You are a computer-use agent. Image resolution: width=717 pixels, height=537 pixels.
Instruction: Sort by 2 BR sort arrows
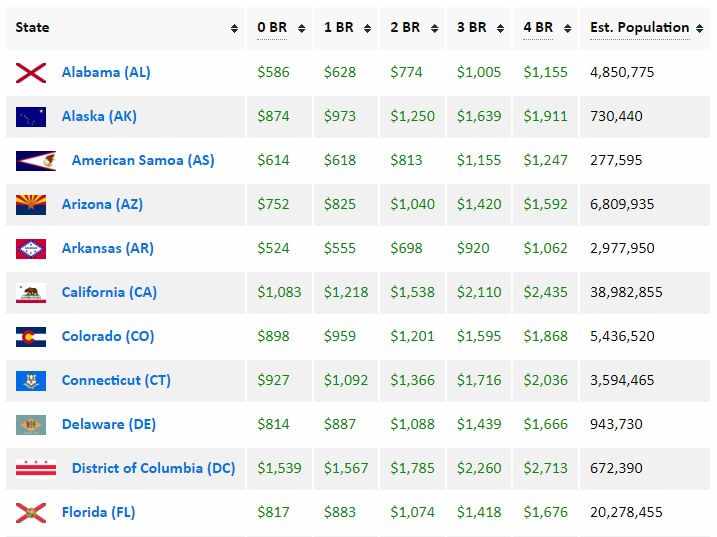click(435, 28)
